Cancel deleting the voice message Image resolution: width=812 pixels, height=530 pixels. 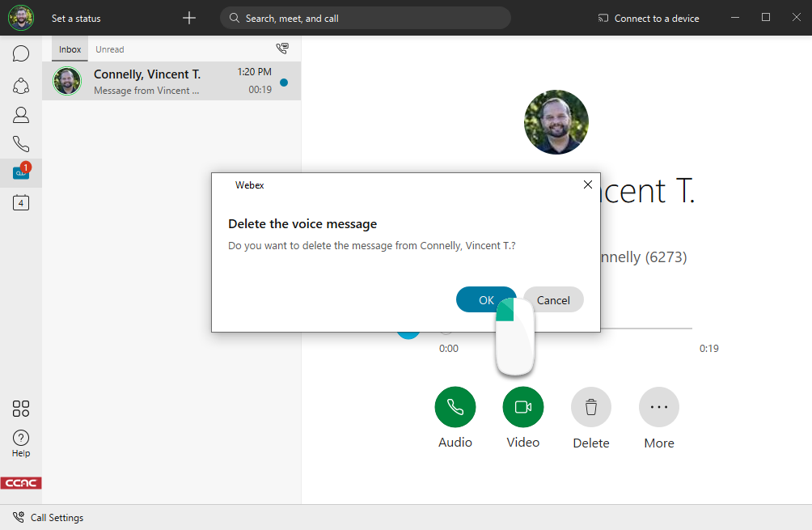(x=553, y=299)
